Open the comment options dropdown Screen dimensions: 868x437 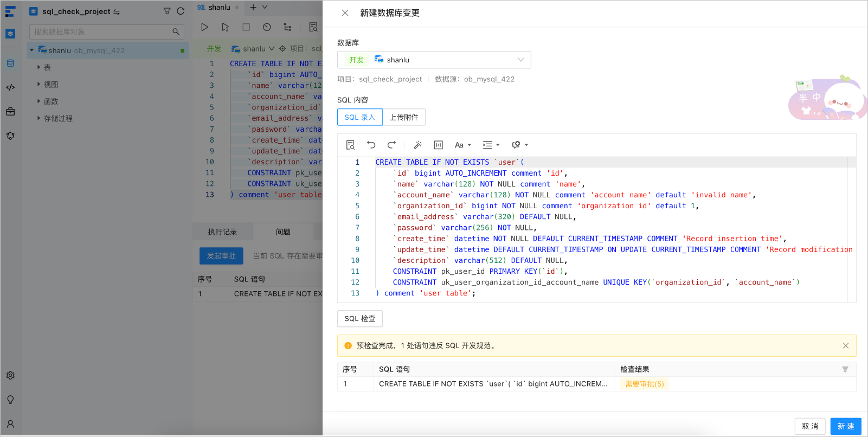[x=520, y=145]
